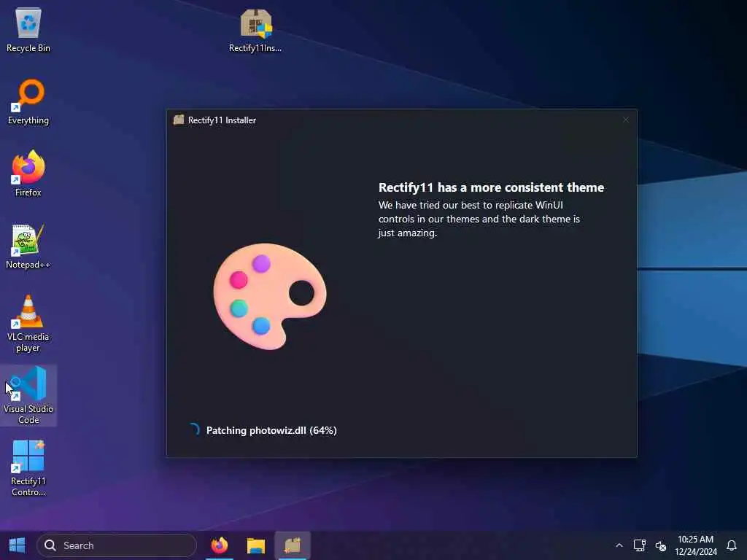
Task: Select the Rectify11Ins... installer file on desktop
Action: [x=255, y=29]
